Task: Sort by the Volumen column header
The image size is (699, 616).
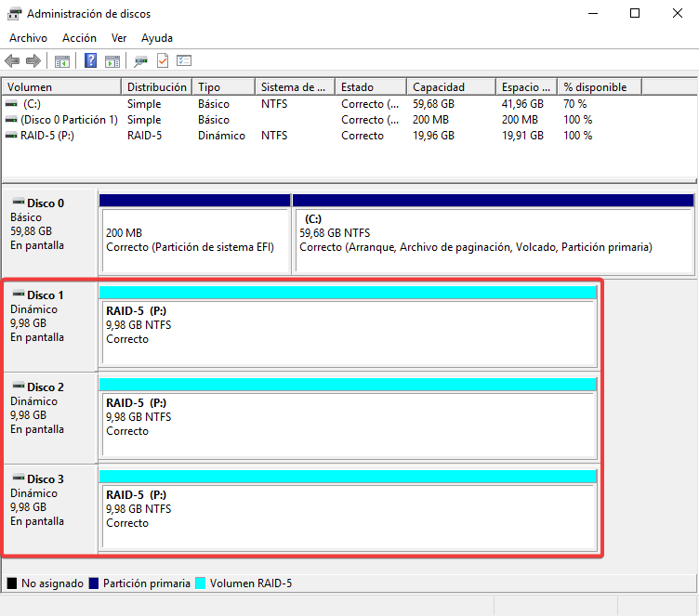Action: pos(61,87)
